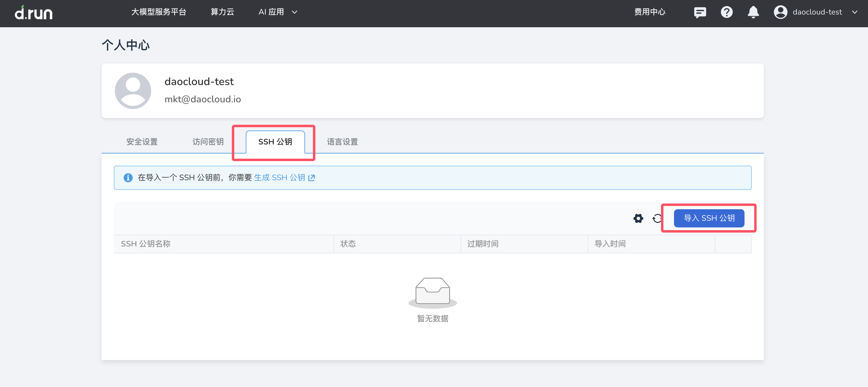The width and height of the screenshot is (868, 387).
Task: Click the help question mark icon
Action: [727, 12]
